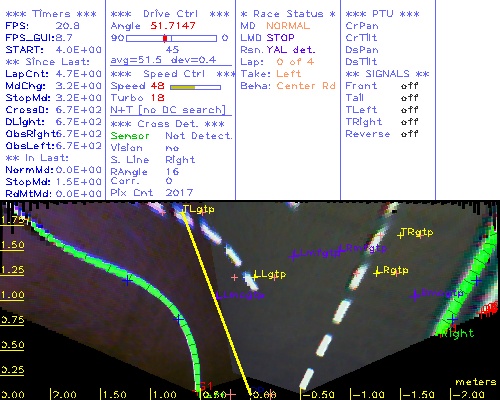Click the TRgtp yellow cross marker
Image resolution: width=500 pixels, height=400 pixels.
401,235
